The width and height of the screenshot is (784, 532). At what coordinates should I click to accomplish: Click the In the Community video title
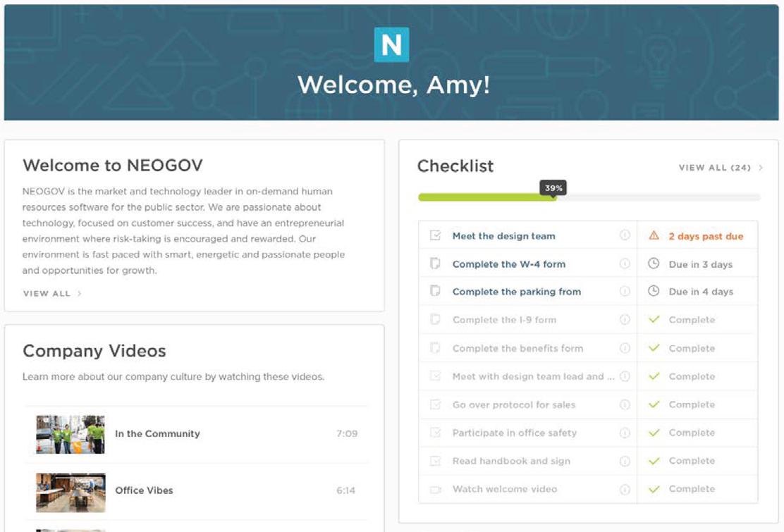(157, 433)
